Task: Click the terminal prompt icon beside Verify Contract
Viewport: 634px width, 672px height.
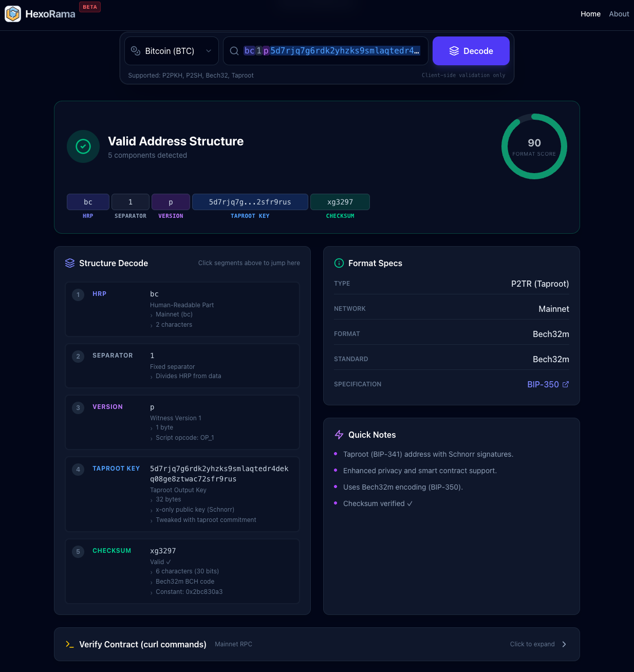Action: 70,644
